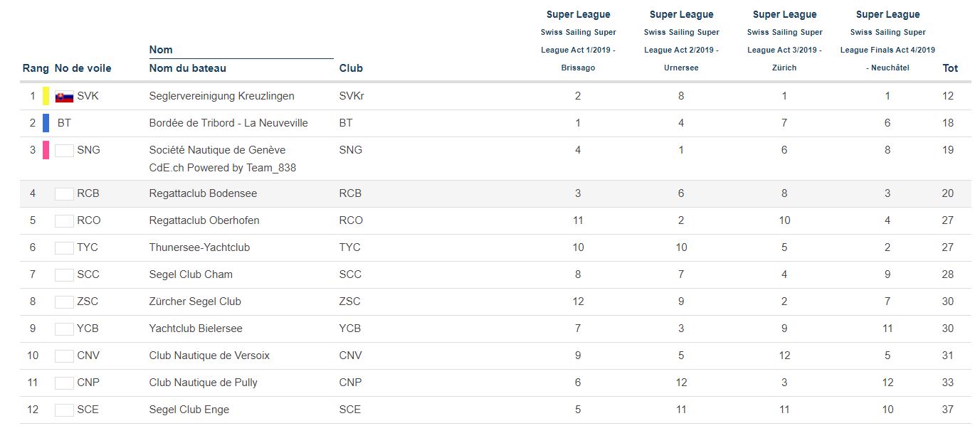Sort by Act 1/2019 Brissago column header
The image size is (980, 438).
578,41
